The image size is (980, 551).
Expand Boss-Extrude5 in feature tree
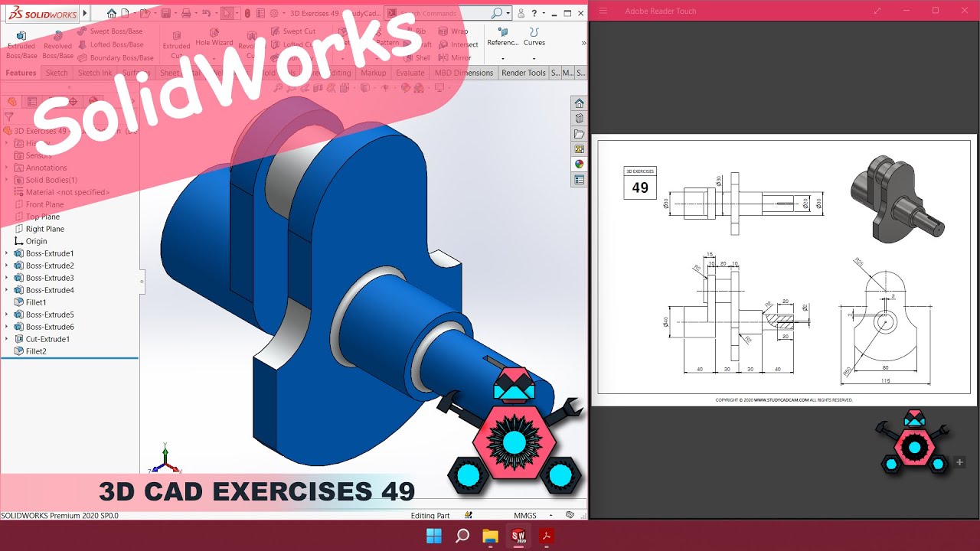(x=7, y=315)
